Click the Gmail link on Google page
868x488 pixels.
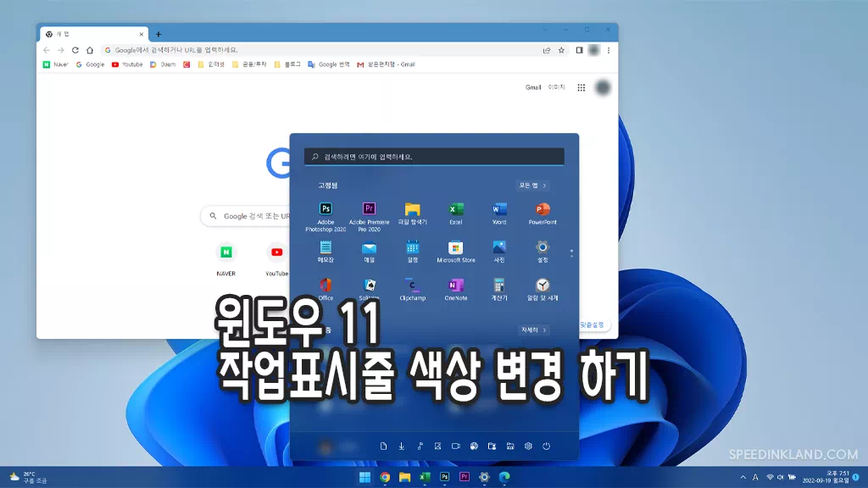click(533, 87)
